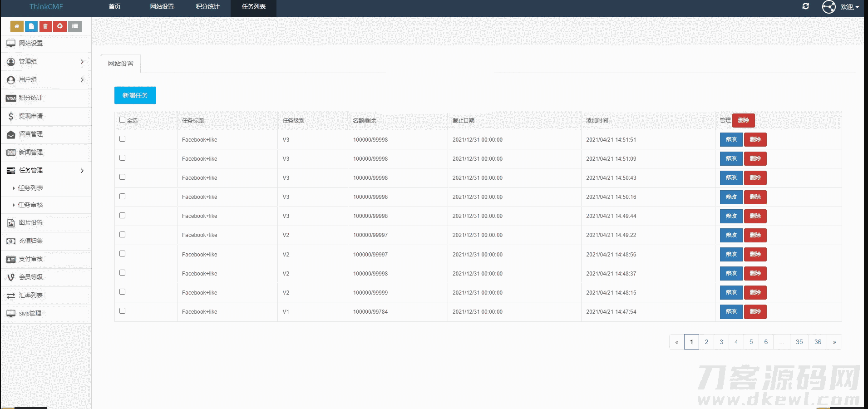The image size is (868, 409).
Task: Click 修改 for the task added 14:49:22
Action: (x=731, y=235)
